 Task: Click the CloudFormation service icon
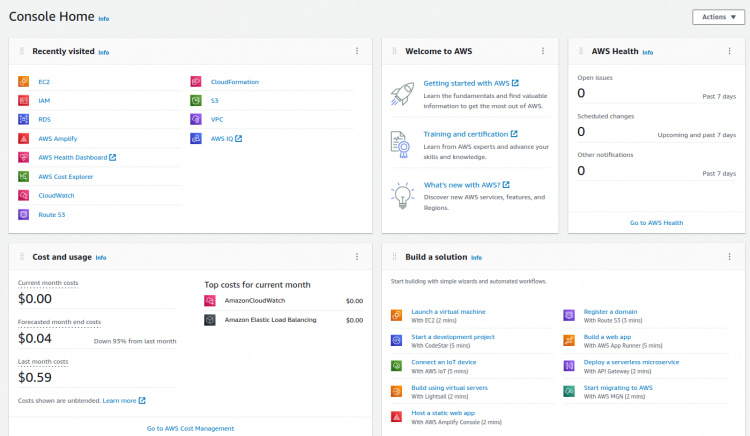(197, 82)
